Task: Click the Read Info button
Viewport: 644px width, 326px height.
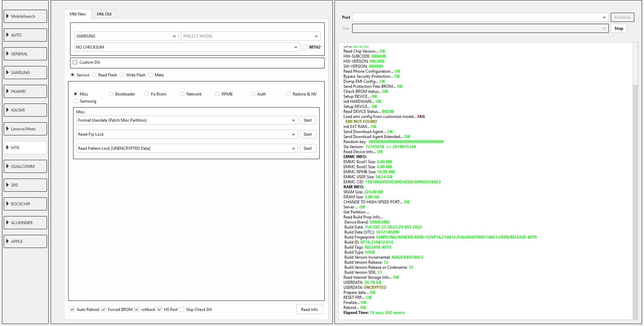Action: pos(309,310)
